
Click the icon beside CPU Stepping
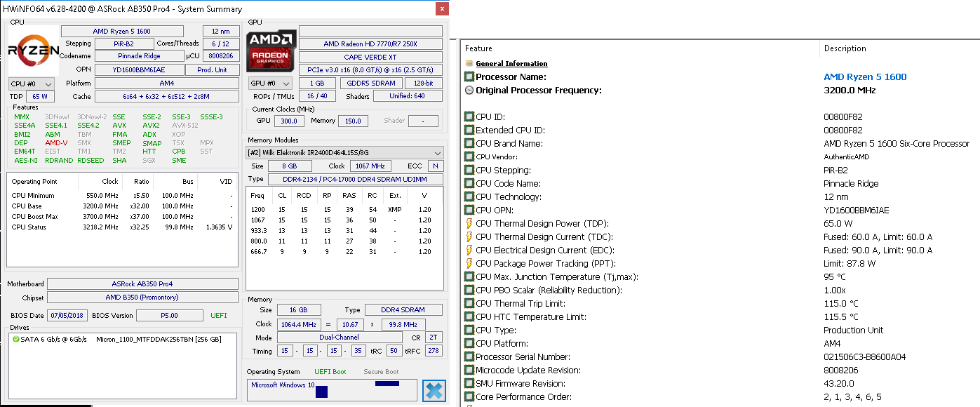click(469, 170)
